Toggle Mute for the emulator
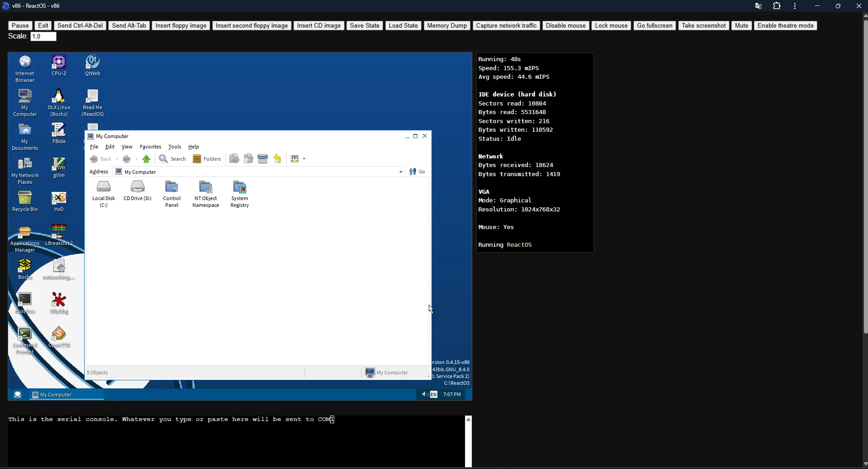868x469 pixels. 742,26
